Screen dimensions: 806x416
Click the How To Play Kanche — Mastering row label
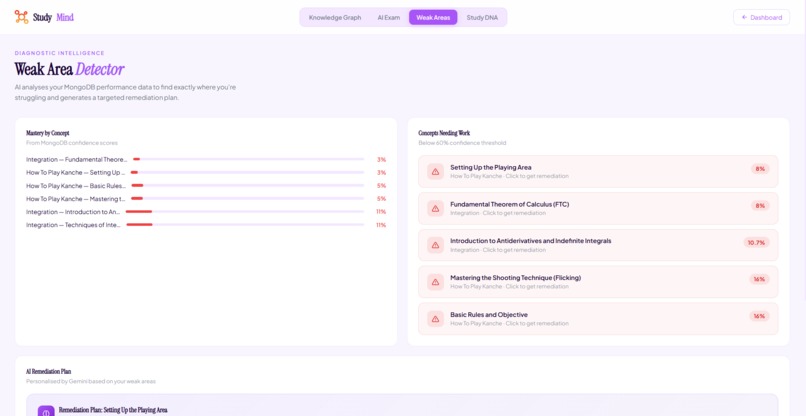click(x=76, y=198)
